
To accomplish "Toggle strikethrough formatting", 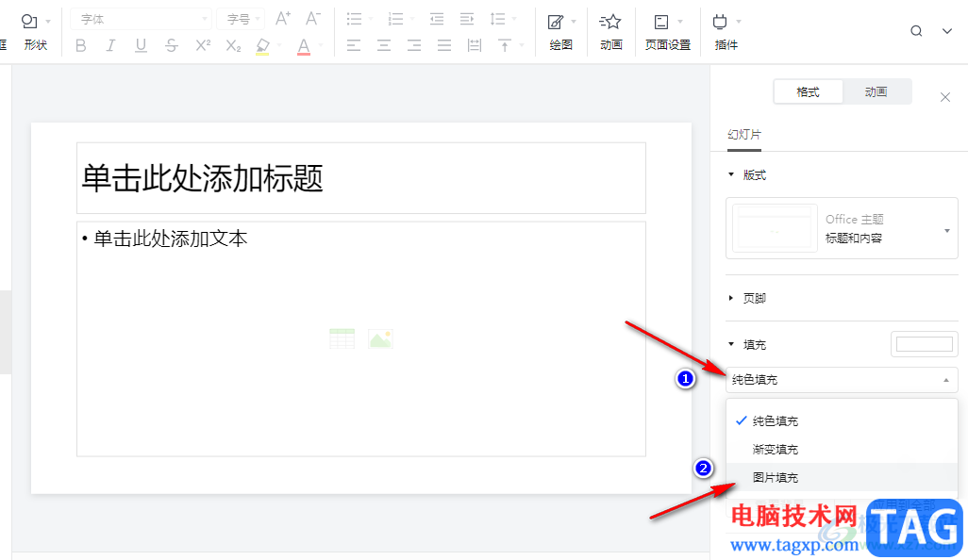I will [172, 45].
